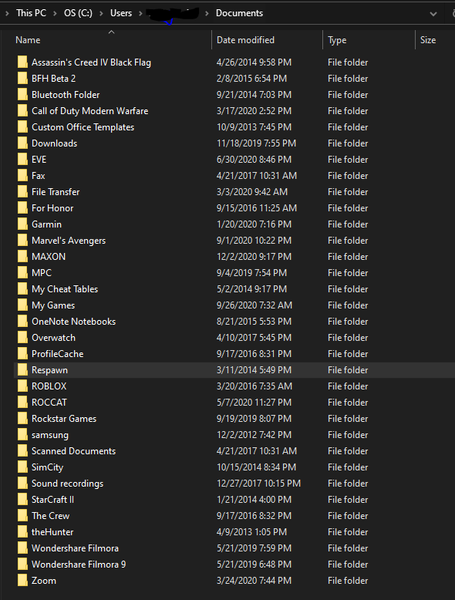
Task: Click the SimCity folder icon
Action: [23, 467]
